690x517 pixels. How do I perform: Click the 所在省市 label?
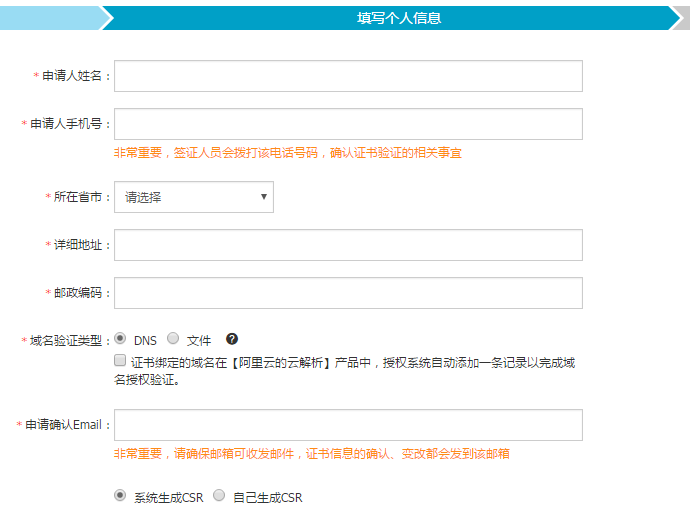[x=78, y=197]
